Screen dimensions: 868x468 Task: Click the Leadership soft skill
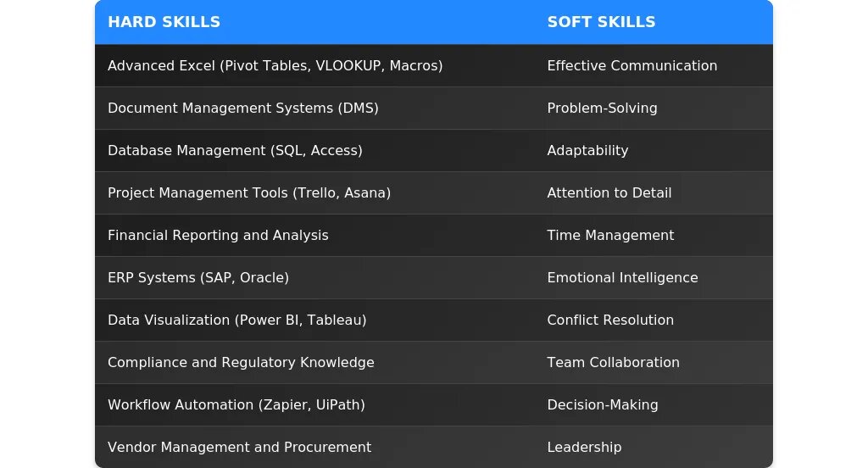pyautogui.click(x=584, y=447)
